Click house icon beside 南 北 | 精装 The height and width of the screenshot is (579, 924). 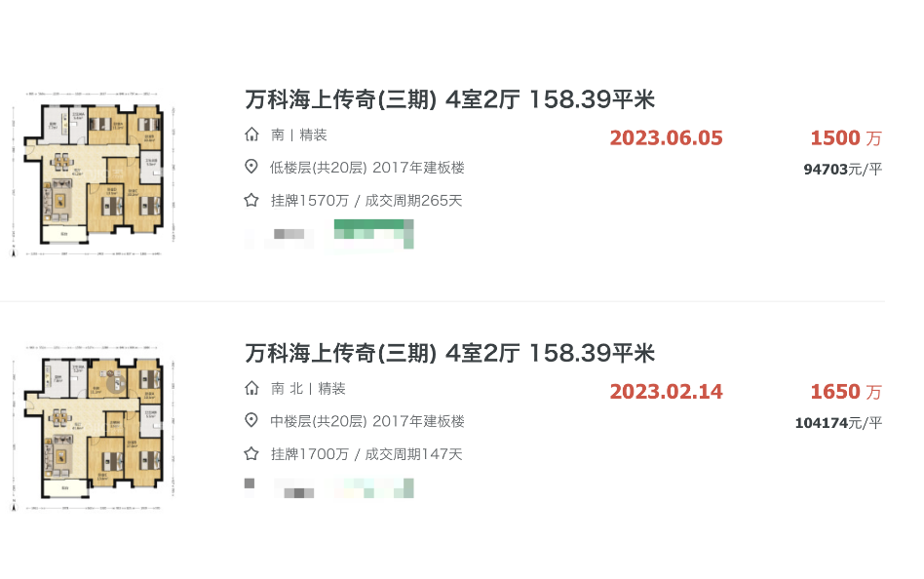pyautogui.click(x=251, y=388)
